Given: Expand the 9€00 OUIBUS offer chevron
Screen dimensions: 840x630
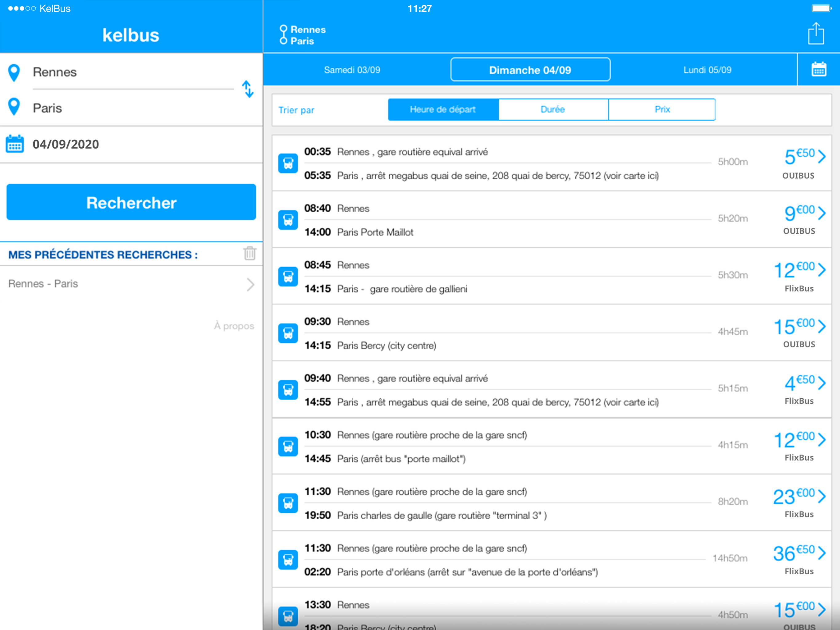Looking at the screenshot, I should click(x=822, y=213).
